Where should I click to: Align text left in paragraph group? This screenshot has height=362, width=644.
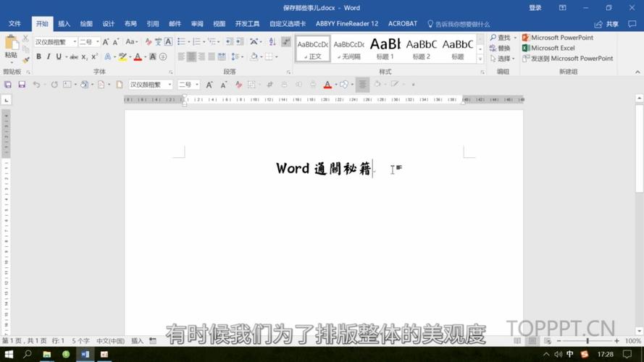(181, 56)
